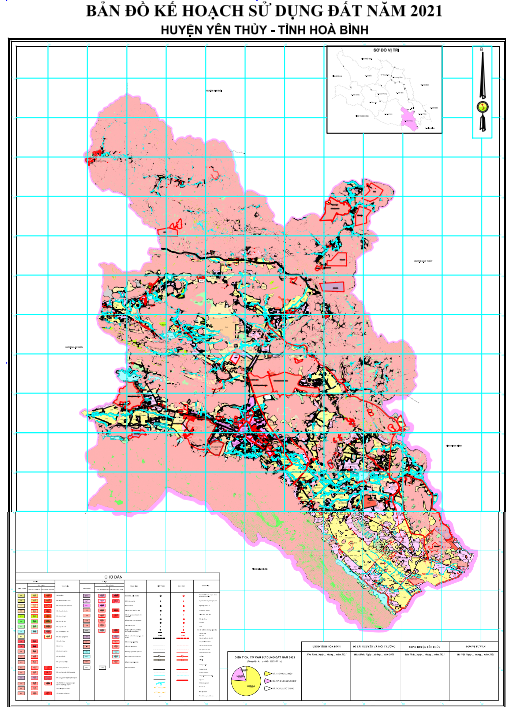Click the pie chart in the bottom panel
The height and width of the screenshot is (707, 510).
click(246, 679)
